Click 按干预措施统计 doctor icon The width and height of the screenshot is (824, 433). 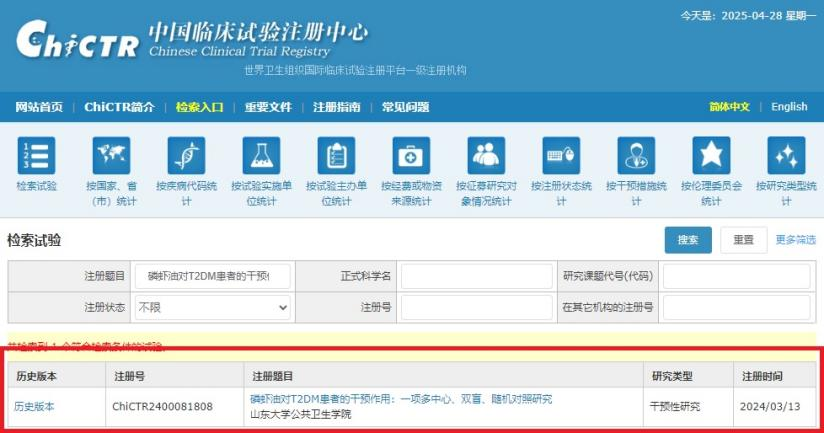(636, 156)
